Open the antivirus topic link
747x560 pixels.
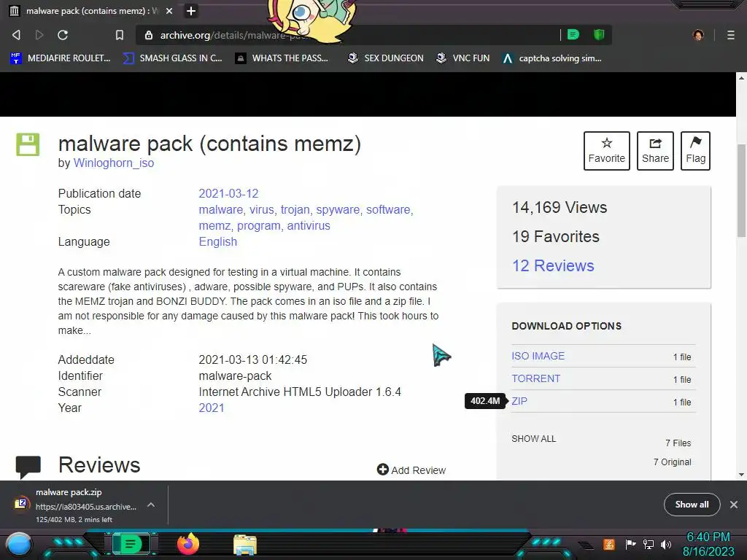309,226
